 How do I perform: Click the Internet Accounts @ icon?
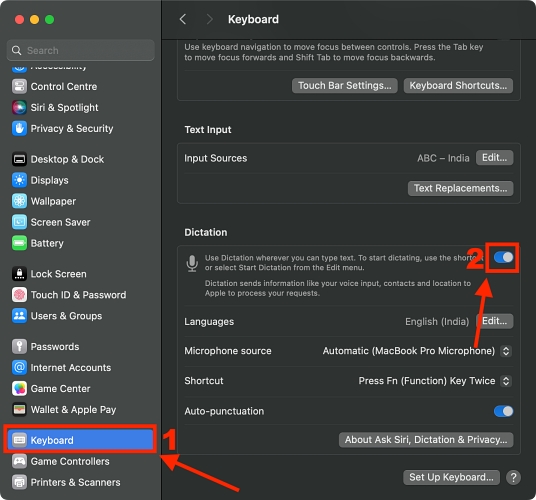coord(19,367)
